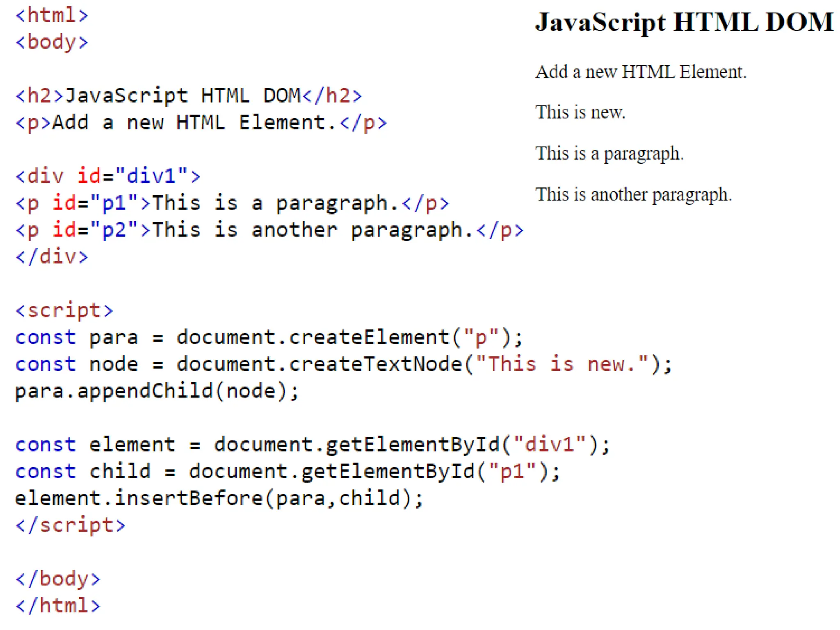
Task: Click the div id="div1" opening tag
Action: (108, 176)
